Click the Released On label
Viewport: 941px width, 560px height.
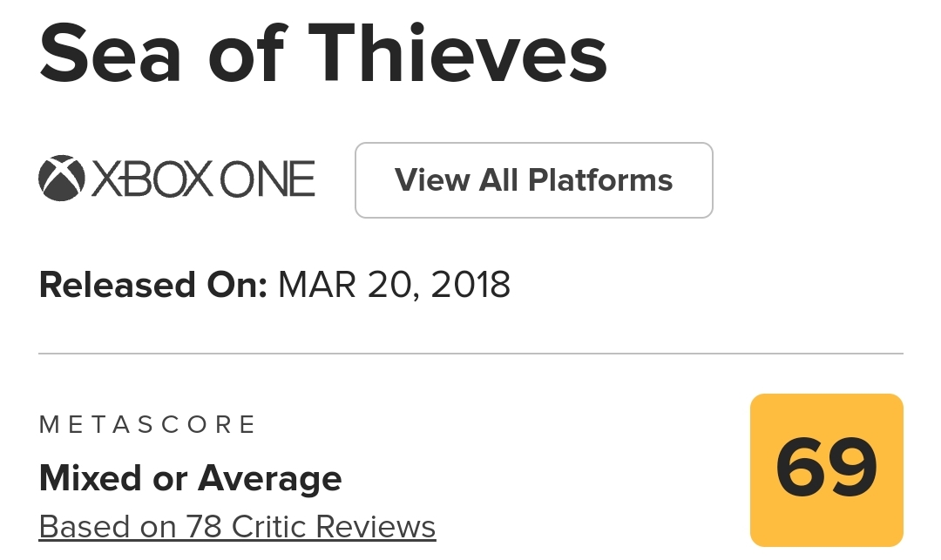coord(152,286)
